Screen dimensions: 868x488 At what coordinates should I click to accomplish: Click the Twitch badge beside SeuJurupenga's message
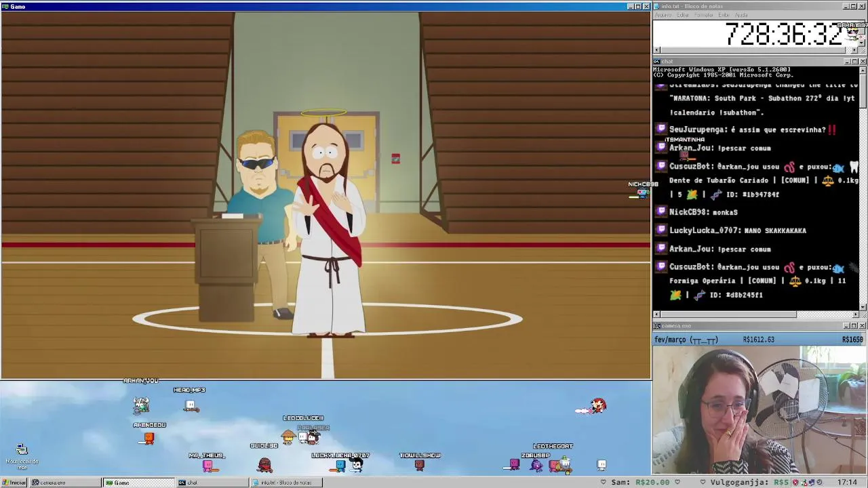[662, 129]
